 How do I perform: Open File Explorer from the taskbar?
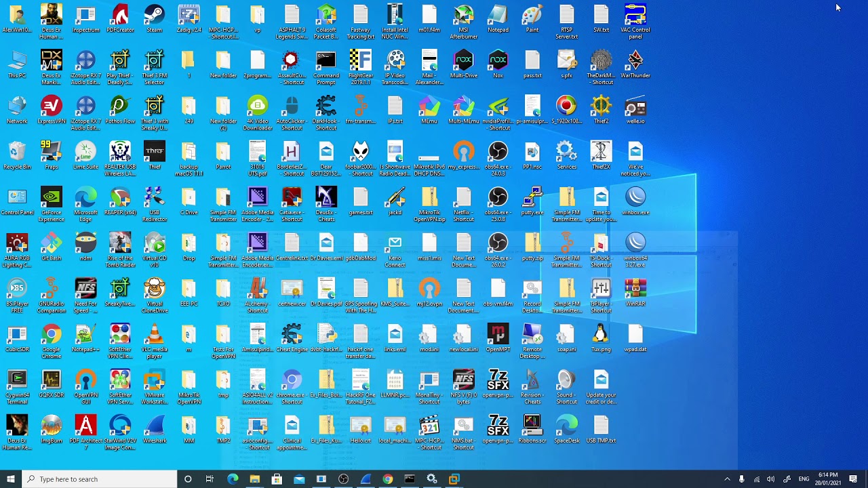(x=254, y=479)
